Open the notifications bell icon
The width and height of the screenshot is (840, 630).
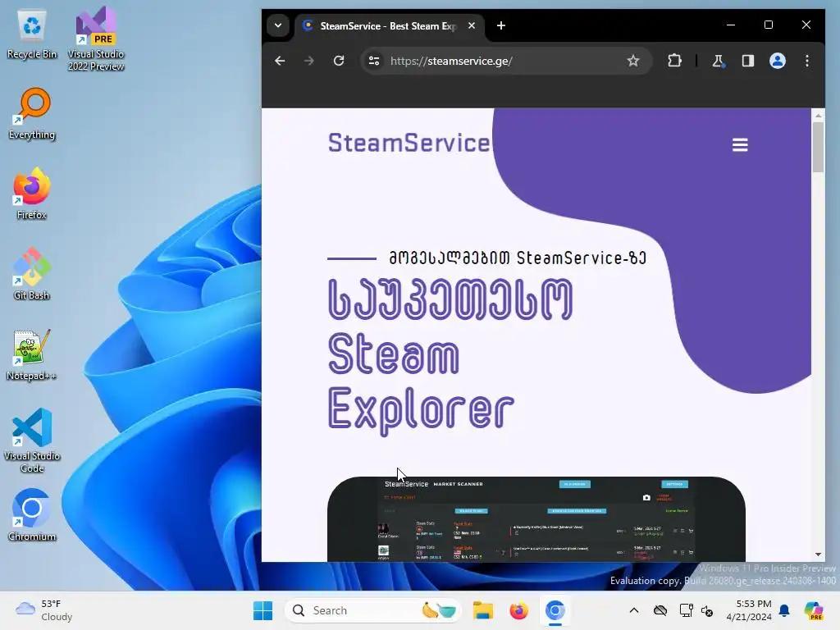pyautogui.click(x=784, y=610)
